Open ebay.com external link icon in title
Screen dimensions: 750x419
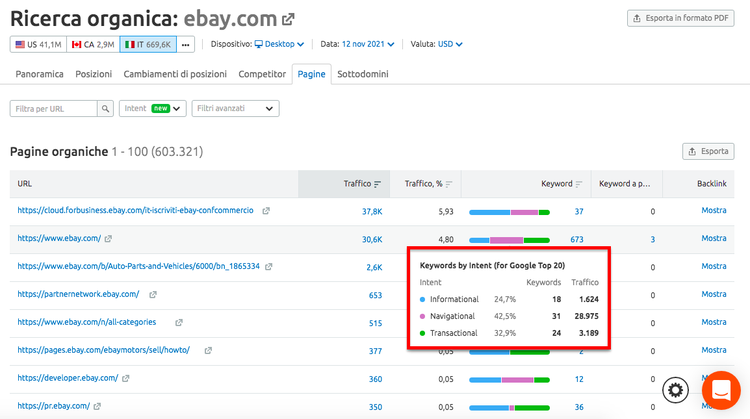(x=288, y=20)
